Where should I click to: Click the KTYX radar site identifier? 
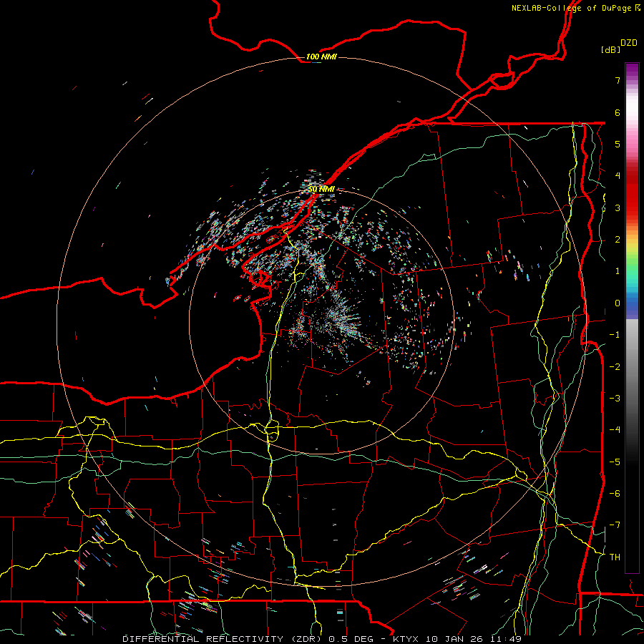(x=407, y=639)
